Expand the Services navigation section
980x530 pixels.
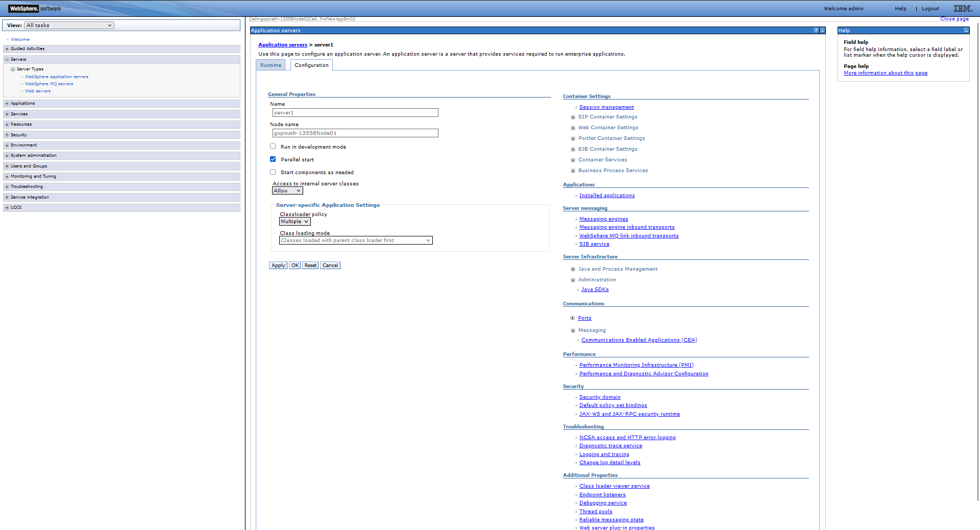point(7,114)
